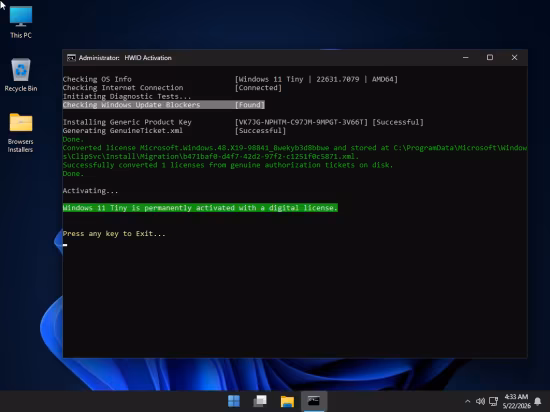Viewport: 550px width, 412px height.
Task: Activate the command prompt taskbar button
Action: (x=314, y=401)
